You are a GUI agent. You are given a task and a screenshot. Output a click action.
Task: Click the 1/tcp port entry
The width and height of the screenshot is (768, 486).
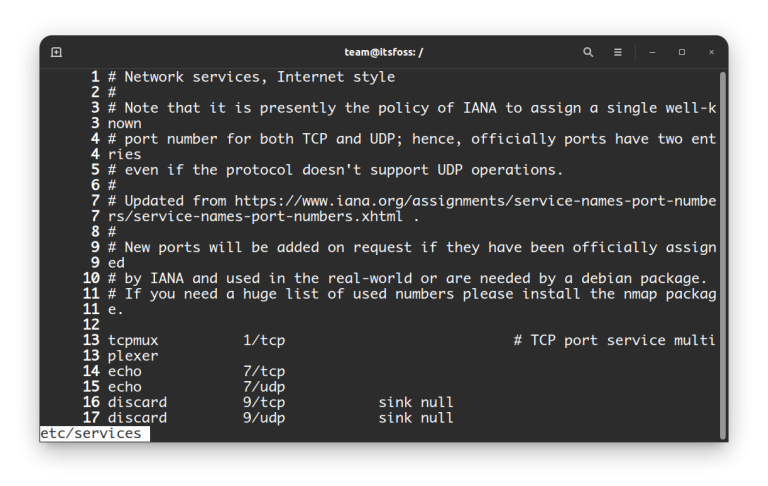pyautogui.click(x=264, y=340)
